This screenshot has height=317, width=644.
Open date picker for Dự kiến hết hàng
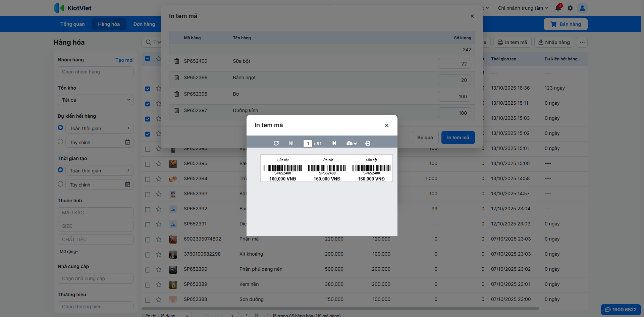127,142
